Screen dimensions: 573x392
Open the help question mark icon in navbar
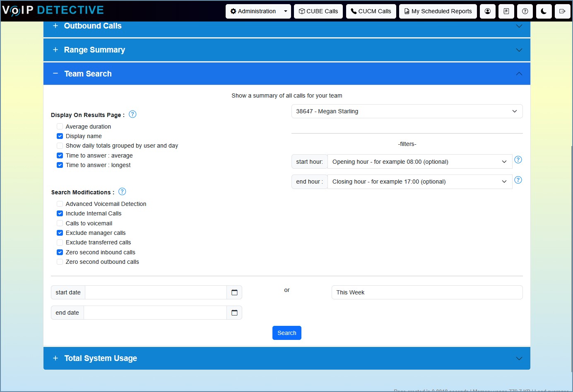525,12
